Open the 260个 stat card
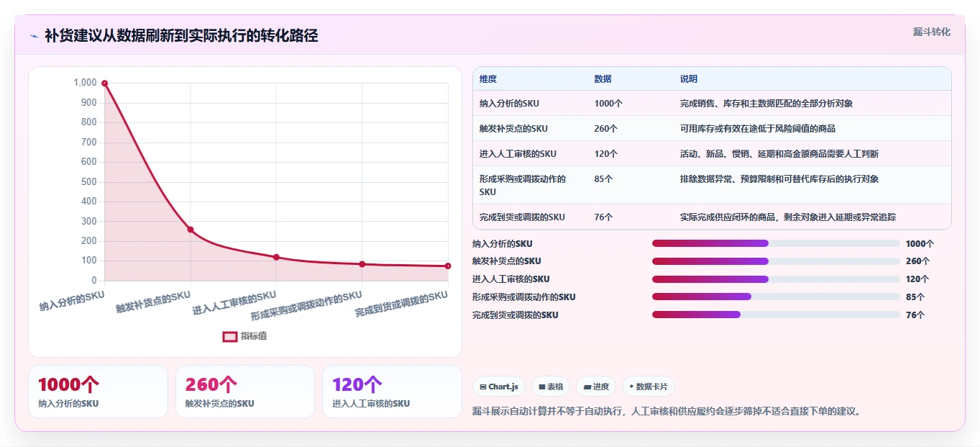Screen dimensions: 980x447 [x=245, y=392]
